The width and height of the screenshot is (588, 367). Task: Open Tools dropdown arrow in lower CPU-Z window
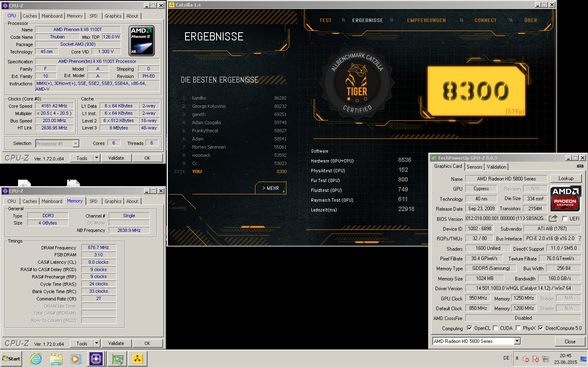[x=97, y=343]
